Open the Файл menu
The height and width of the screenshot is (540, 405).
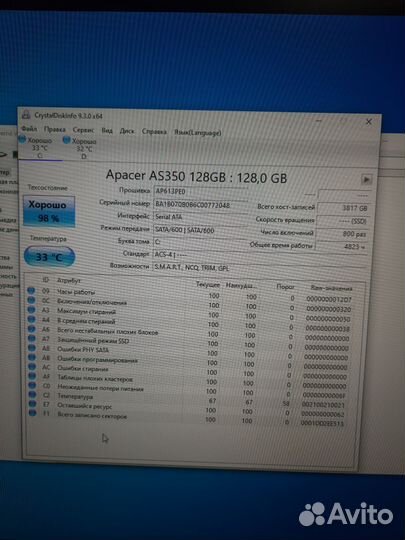[x=29, y=129]
